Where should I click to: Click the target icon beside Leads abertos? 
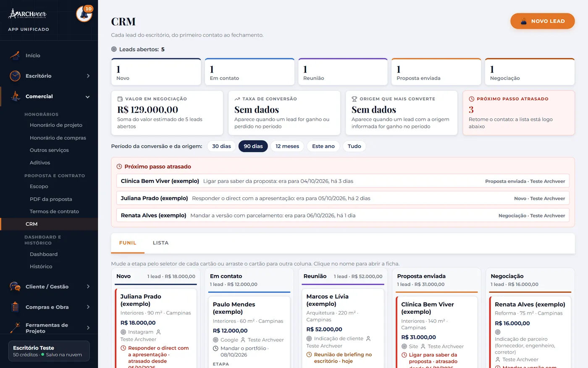(x=114, y=49)
